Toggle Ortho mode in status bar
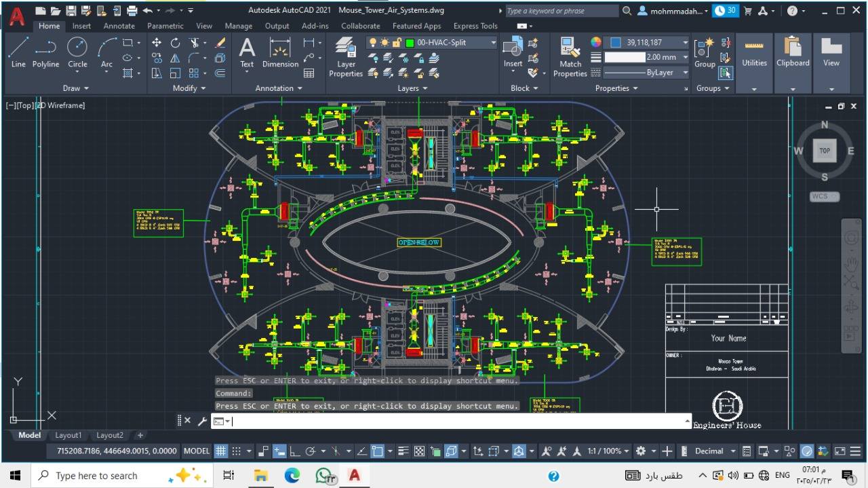This screenshot has height=488, width=868. pyautogui.click(x=294, y=451)
